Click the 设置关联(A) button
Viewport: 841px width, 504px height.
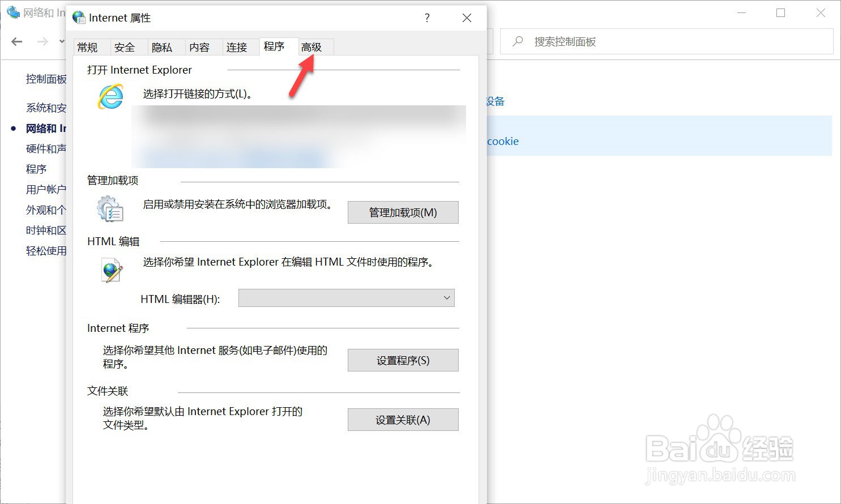tap(403, 420)
